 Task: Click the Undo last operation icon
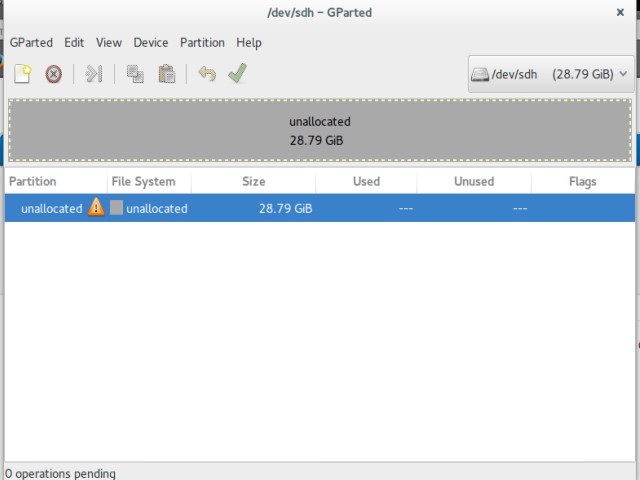click(207, 73)
